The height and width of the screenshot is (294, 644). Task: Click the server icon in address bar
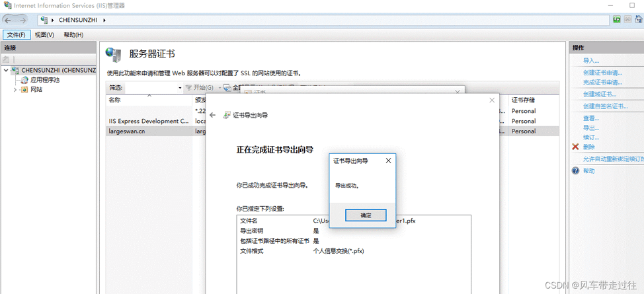click(45, 20)
